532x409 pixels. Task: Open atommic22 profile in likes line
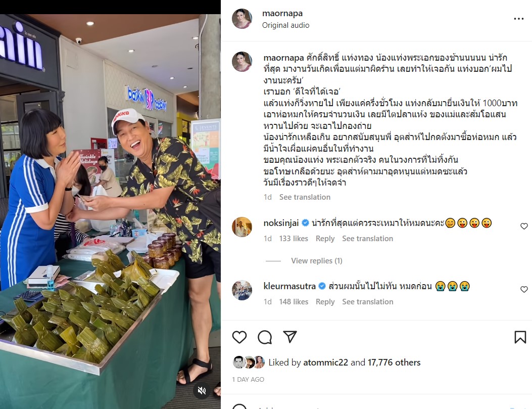[x=325, y=362]
